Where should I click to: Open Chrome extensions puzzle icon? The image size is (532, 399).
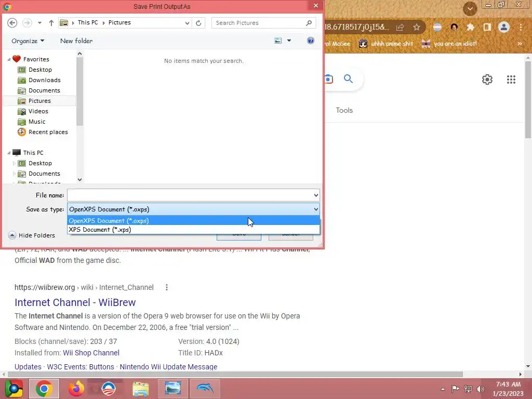470,27
